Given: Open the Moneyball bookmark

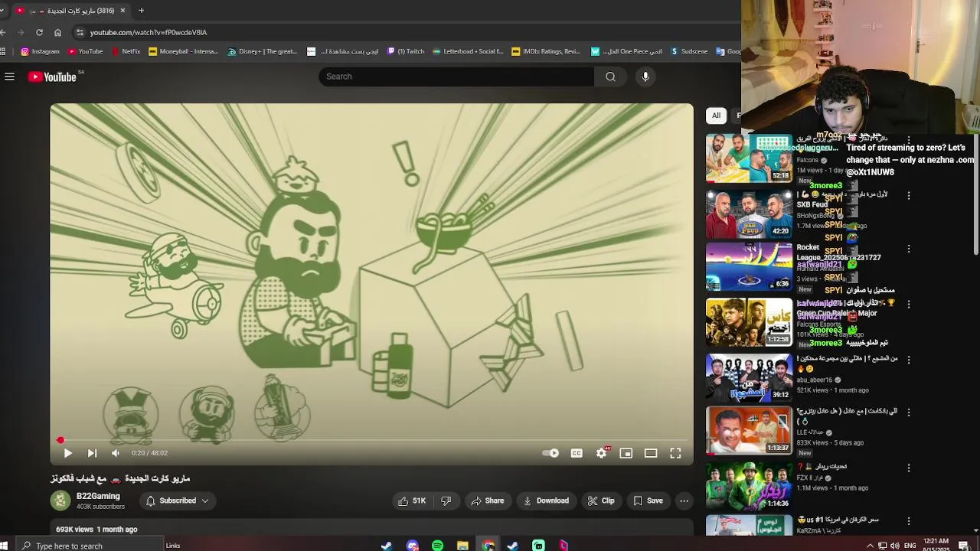Looking at the screenshot, I should 183,51.
